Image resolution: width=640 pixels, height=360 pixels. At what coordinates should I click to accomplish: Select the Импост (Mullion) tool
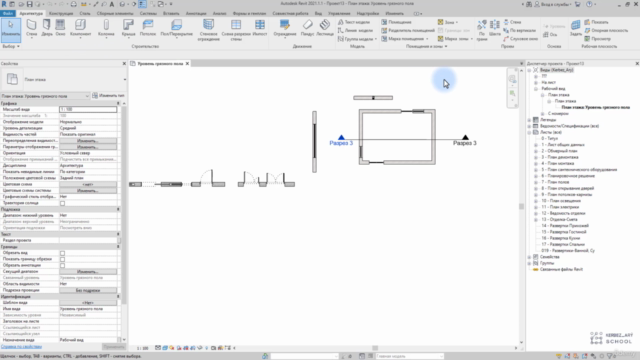260,28
